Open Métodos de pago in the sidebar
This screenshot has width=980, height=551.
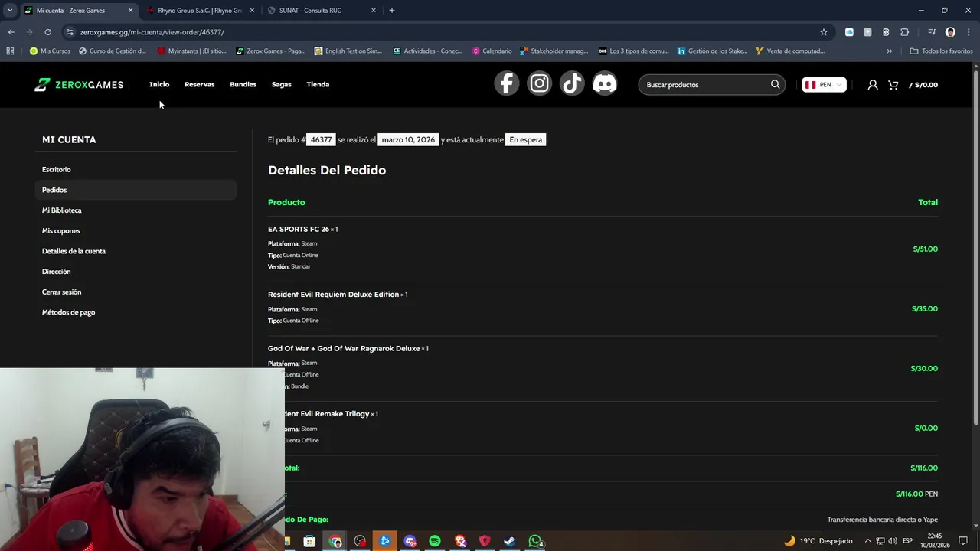click(x=136, y=312)
